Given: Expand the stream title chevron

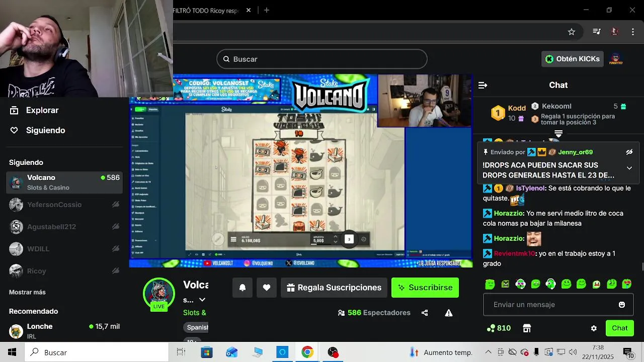Looking at the screenshot, I should (202, 300).
